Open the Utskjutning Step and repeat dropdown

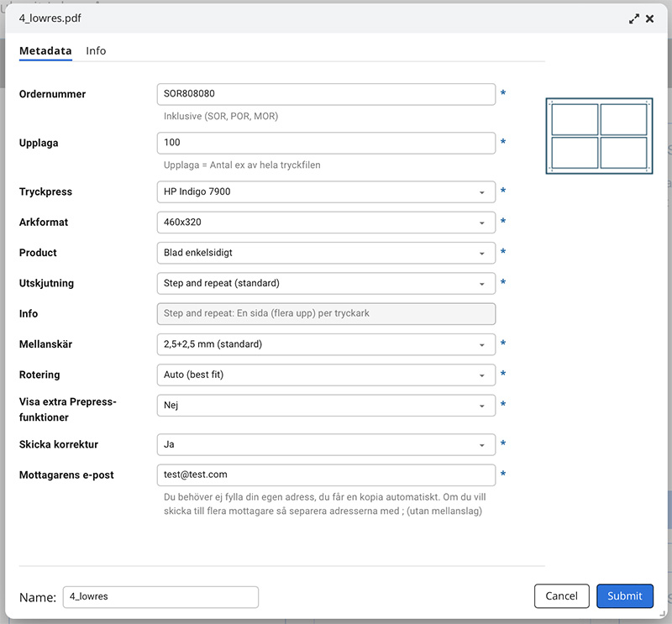[x=326, y=283]
